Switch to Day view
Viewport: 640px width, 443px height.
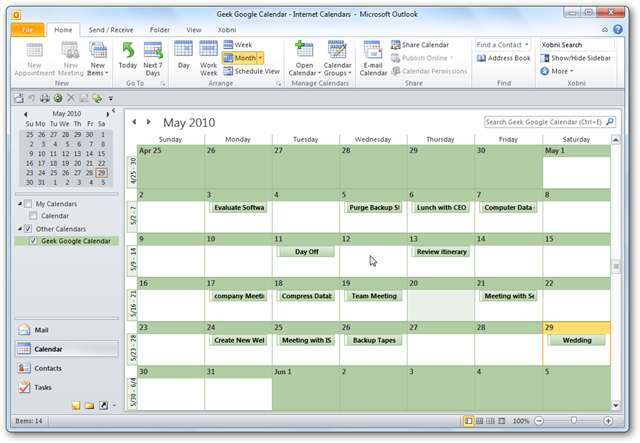[x=183, y=55]
